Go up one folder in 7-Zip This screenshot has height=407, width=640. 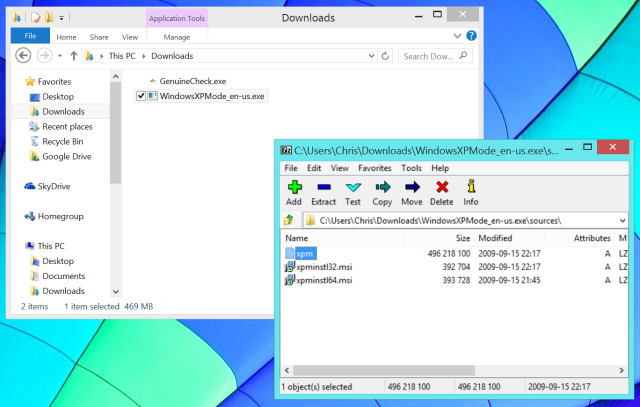[x=290, y=220]
